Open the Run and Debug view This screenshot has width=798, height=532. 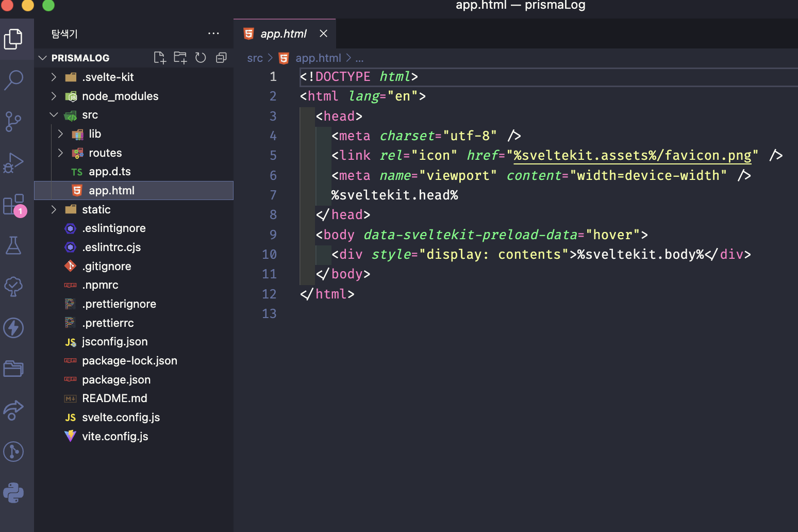(x=13, y=162)
